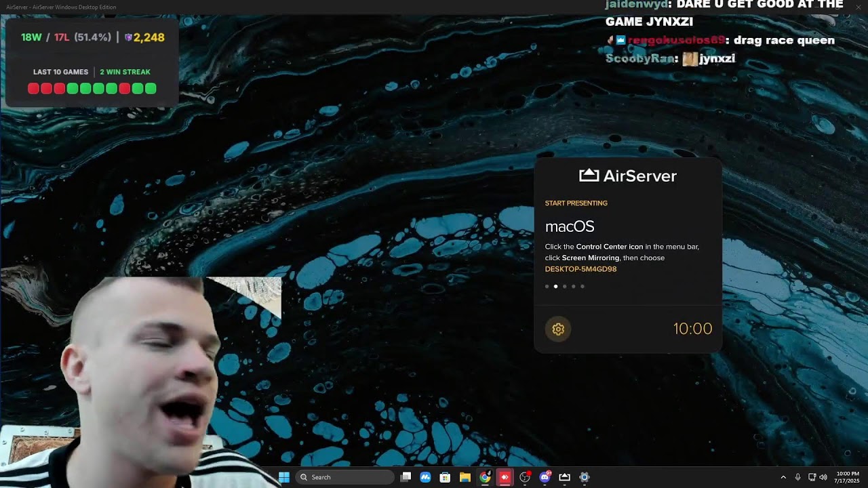This screenshot has height=488, width=868.
Task: Go to fifth AirServer instruction page dot
Action: click(583, 287)
